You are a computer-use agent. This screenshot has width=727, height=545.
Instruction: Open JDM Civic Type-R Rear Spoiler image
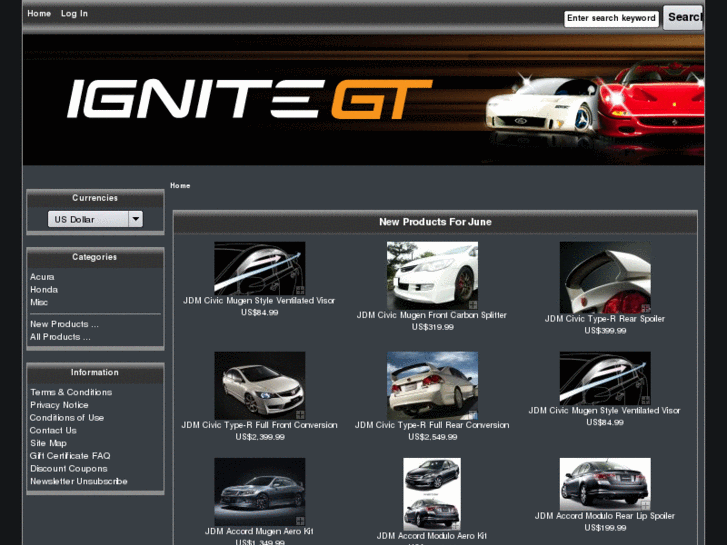click(x=605, y=277)
